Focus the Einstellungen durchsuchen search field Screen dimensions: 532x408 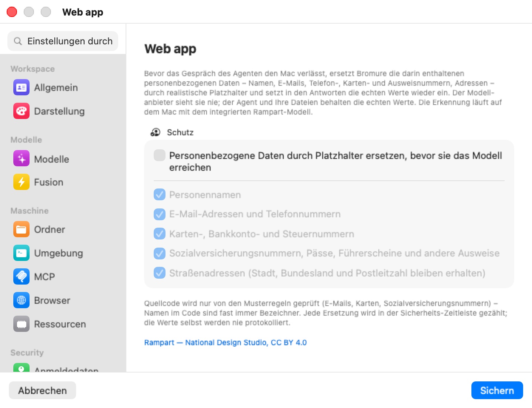pyautogui.click(x=63, y=41)
